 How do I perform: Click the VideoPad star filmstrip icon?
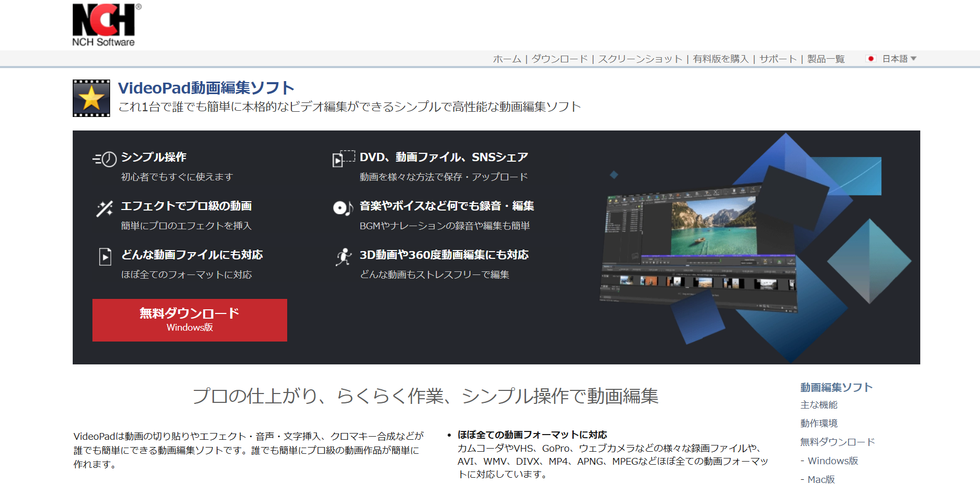[91, 98]
